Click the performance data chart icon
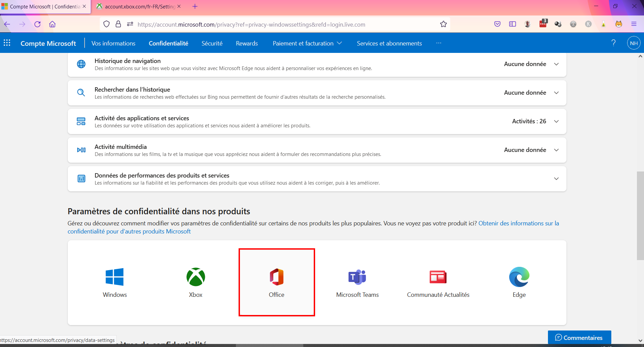This screenshot has height=347, width=644. (x=81, y=179)
